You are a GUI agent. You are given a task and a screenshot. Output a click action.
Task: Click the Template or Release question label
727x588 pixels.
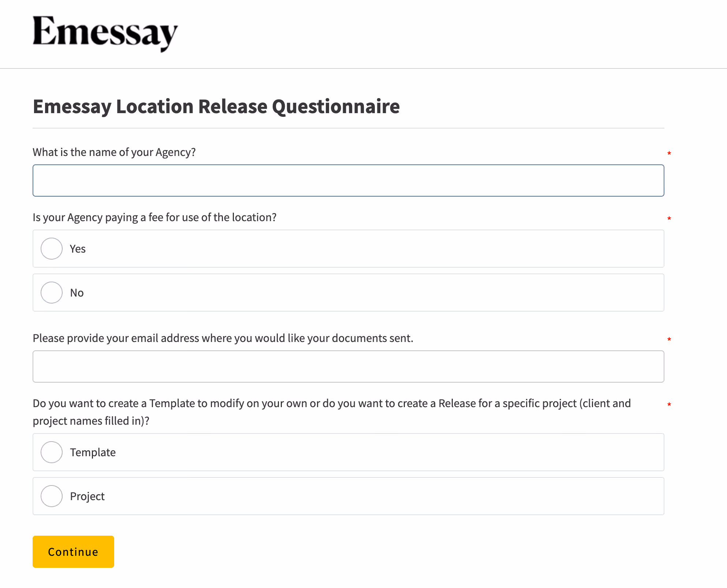coord(332,412)
